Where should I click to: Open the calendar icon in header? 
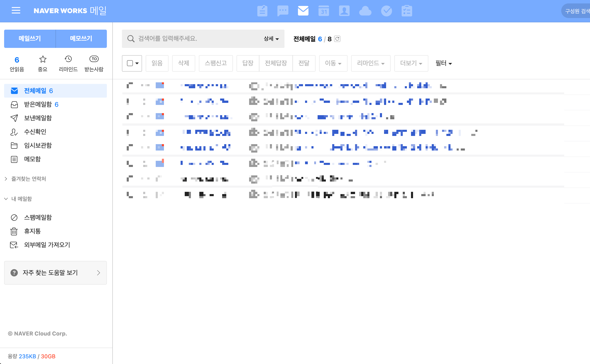point(324,11)
